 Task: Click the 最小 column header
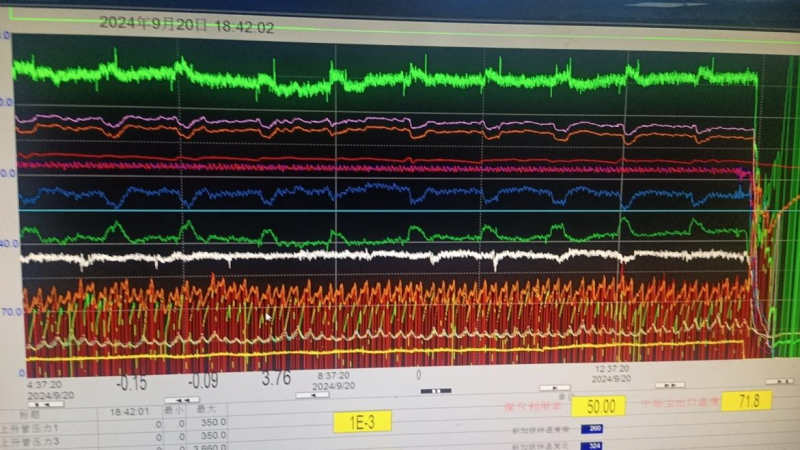(x=178, y=409)
